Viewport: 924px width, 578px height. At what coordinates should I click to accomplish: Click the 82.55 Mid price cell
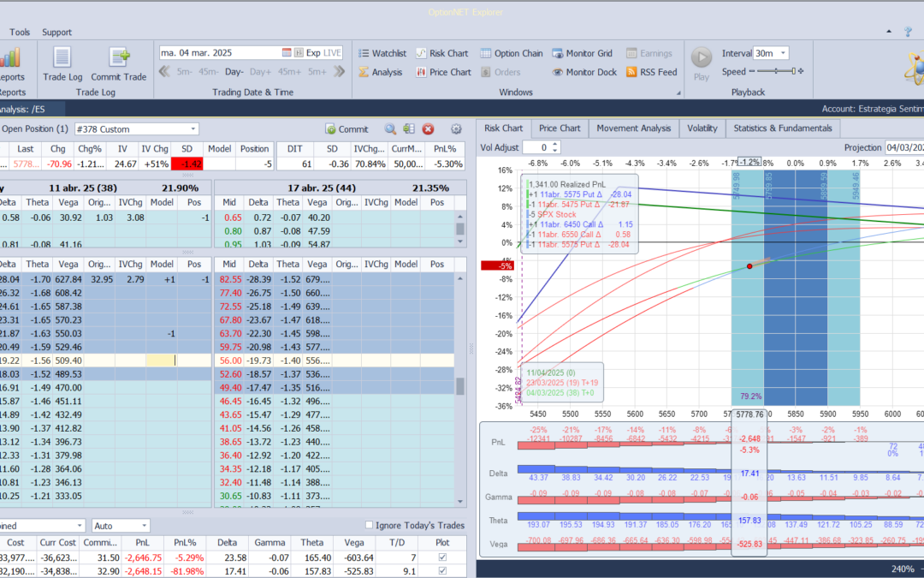(x=230, y=279)
